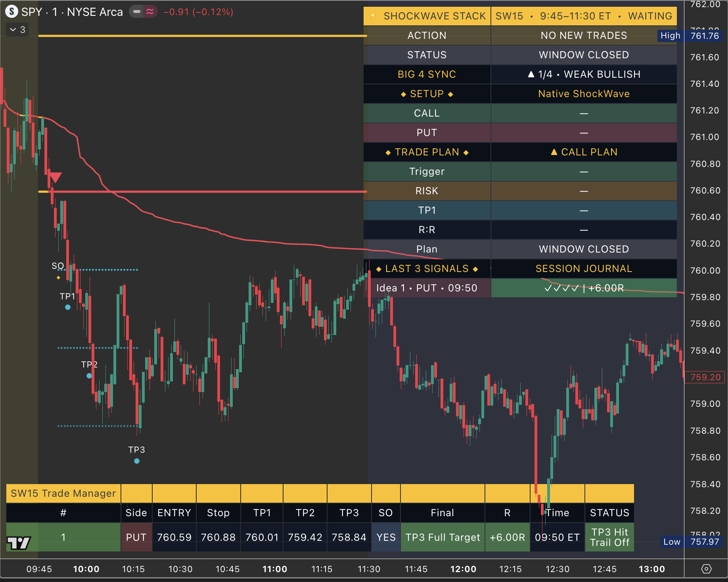Image resolution: width=728 pixels, height=582 pixels.
Task: Expand the collapsed indicators legend showing 3
Action: coord(17,30)
